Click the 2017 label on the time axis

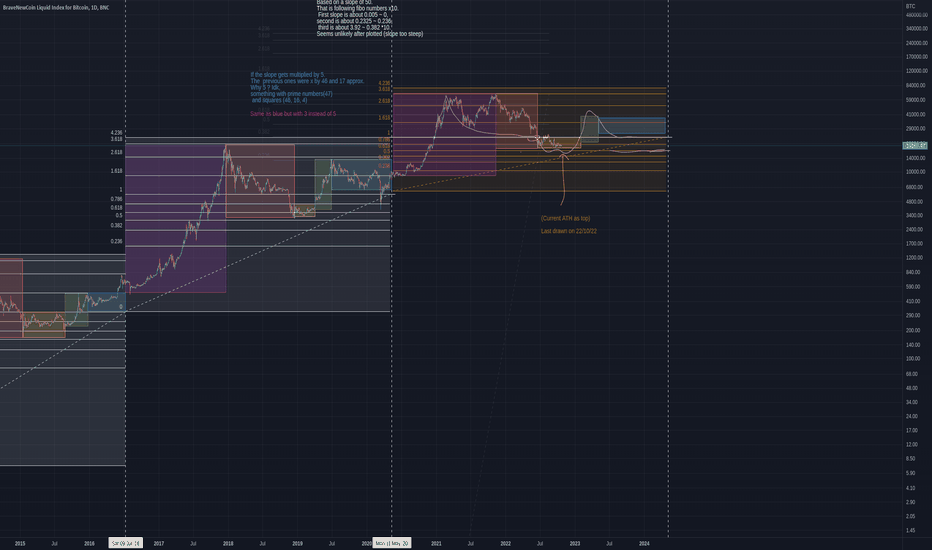[159, 543]
